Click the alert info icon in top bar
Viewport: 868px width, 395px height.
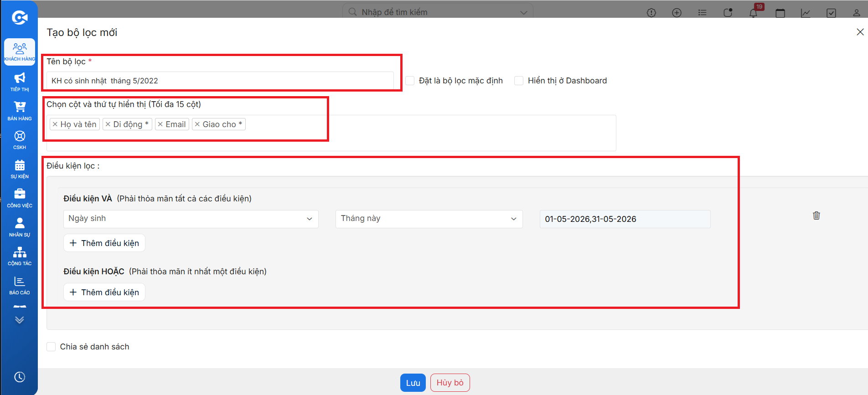(651, 13)
